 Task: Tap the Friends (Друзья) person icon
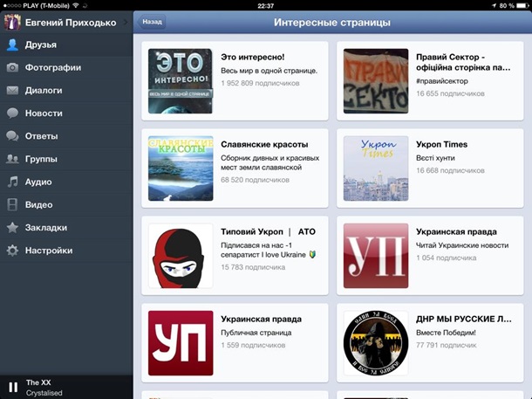(12, 45)
